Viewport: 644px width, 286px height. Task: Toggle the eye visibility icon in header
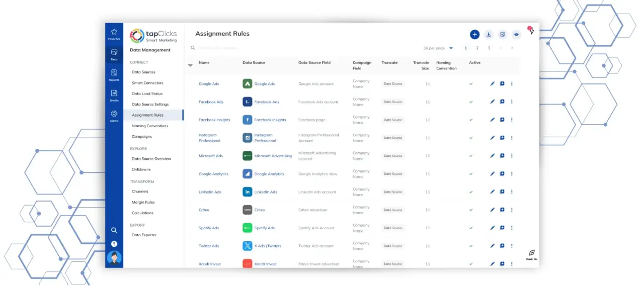(x=516, y=34)
